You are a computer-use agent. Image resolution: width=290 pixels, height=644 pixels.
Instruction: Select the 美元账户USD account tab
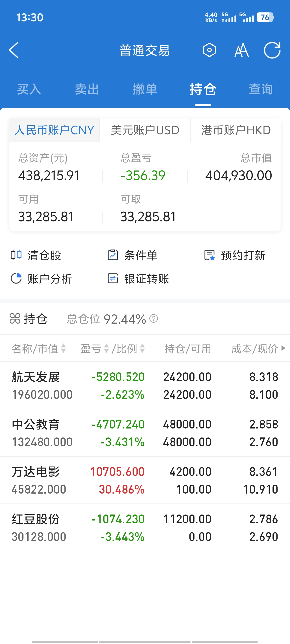click(145, 130)
